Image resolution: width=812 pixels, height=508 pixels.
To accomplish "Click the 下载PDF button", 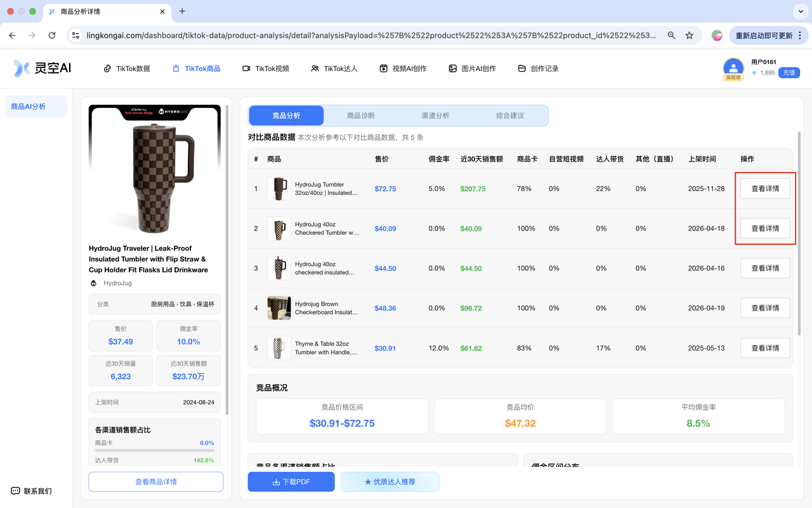I will tap(291, 482).
